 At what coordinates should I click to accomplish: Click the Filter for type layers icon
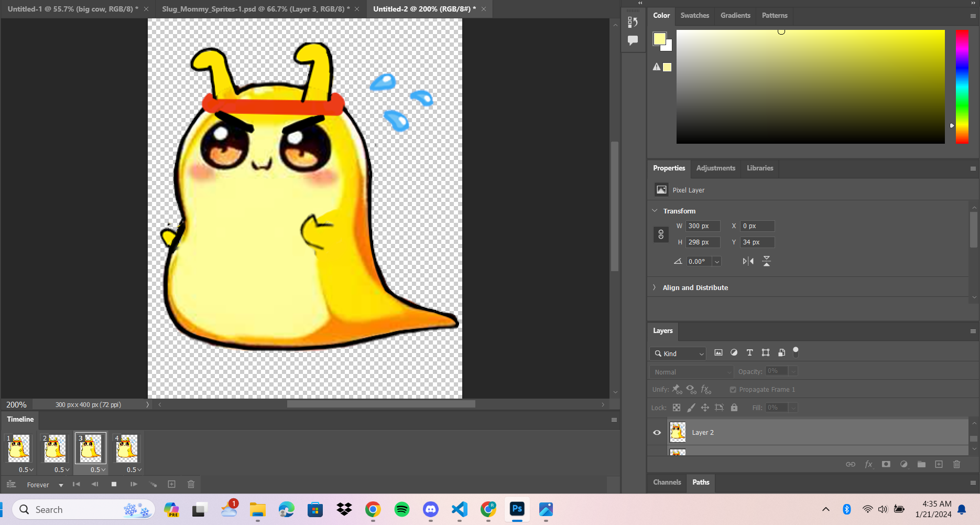coord(749,352)
